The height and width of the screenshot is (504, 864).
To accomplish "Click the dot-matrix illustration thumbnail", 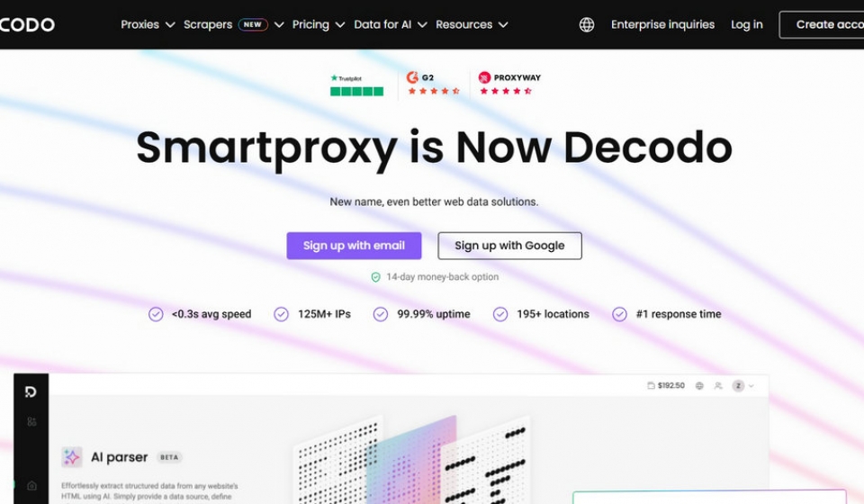I will pyautogui.click(x=413, y=460).
